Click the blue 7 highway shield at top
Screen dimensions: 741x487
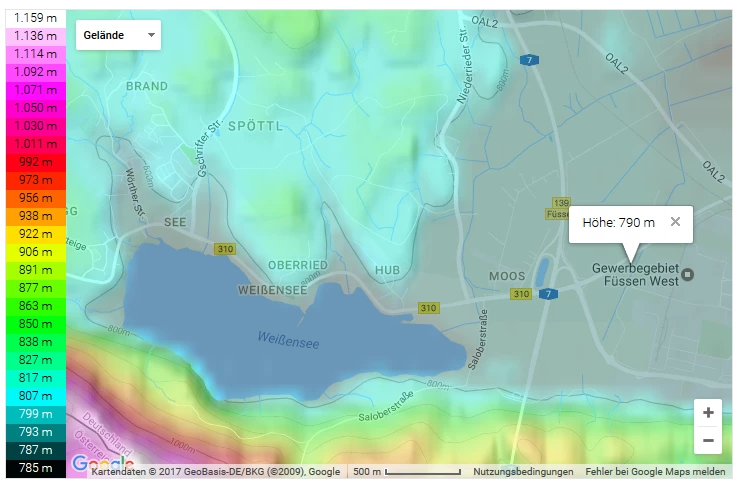point(529,60)
